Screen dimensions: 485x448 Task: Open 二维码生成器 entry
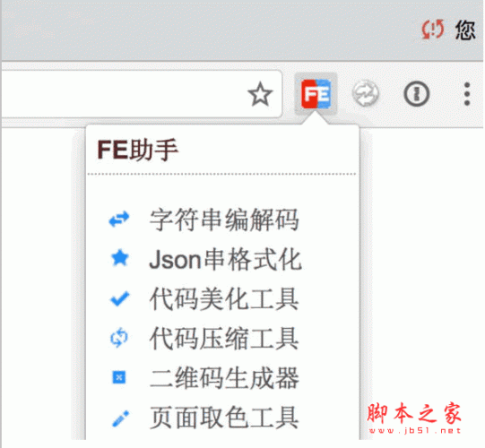click(224, 378)
